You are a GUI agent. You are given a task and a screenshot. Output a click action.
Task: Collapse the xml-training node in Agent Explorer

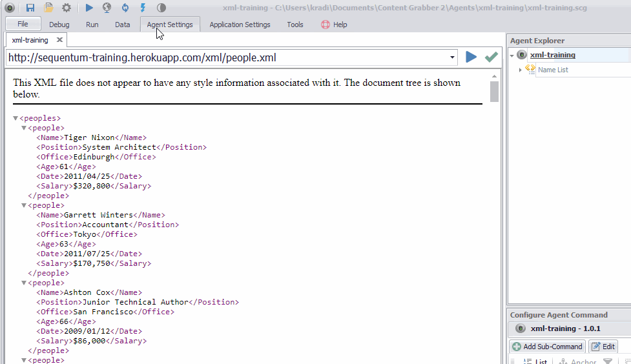[x=512, y=56]
